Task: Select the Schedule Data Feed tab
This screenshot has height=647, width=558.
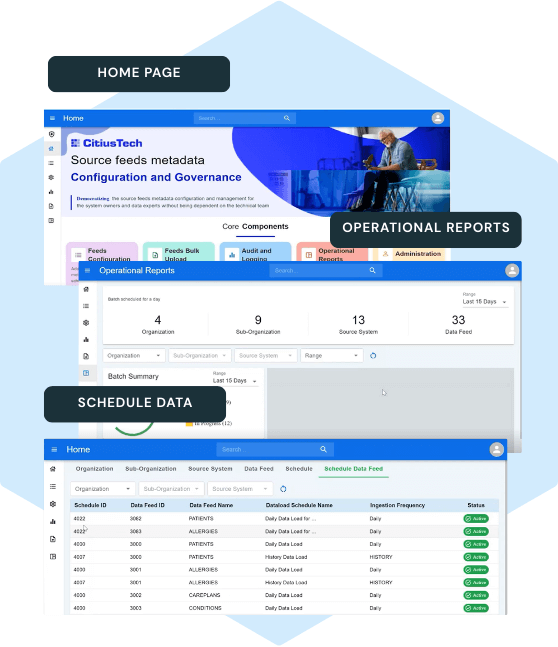Action: pyautogui.click(x=354, y=469)
